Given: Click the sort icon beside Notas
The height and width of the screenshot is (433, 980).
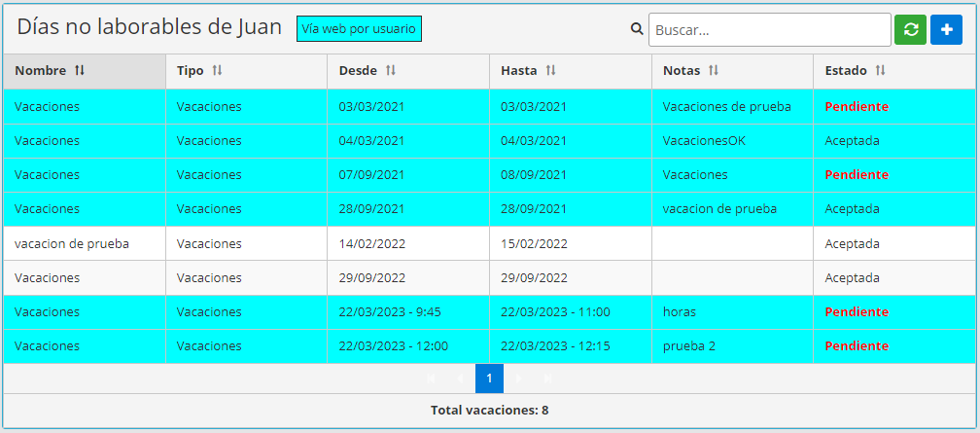Looking at the screenshot, I should [x=713, y=71].
